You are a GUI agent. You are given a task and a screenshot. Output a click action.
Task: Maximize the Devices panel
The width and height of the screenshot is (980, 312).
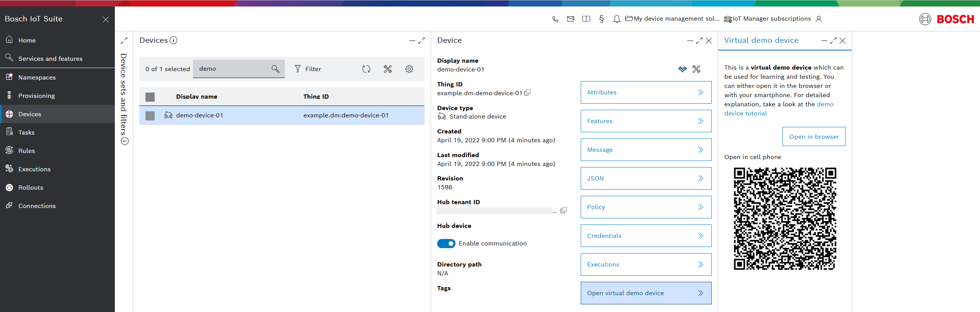421,41
